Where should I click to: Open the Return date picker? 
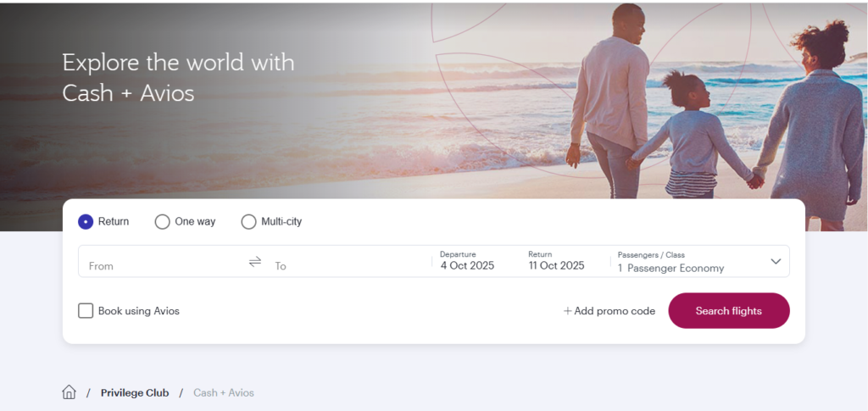(556, 265)
